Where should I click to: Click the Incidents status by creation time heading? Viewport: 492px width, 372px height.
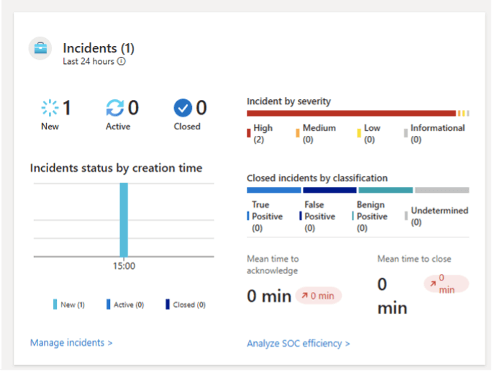[116, 168]
